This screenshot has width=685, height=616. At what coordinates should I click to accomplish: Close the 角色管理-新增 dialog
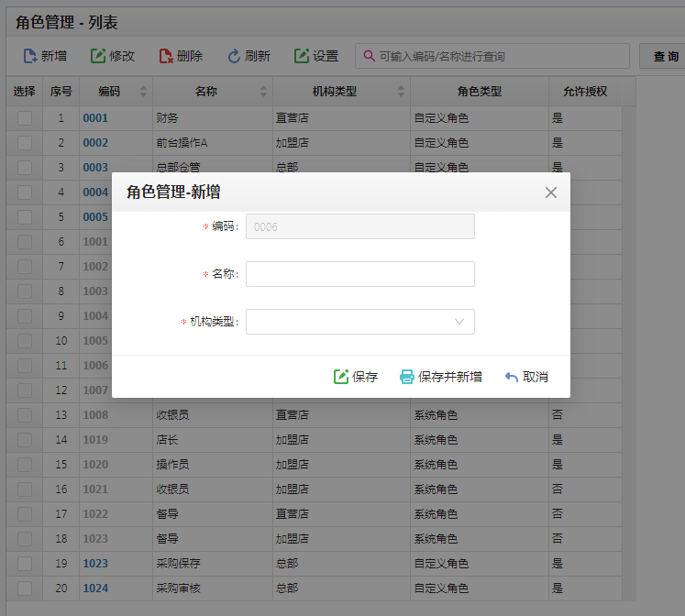click(x=551, y=192)
